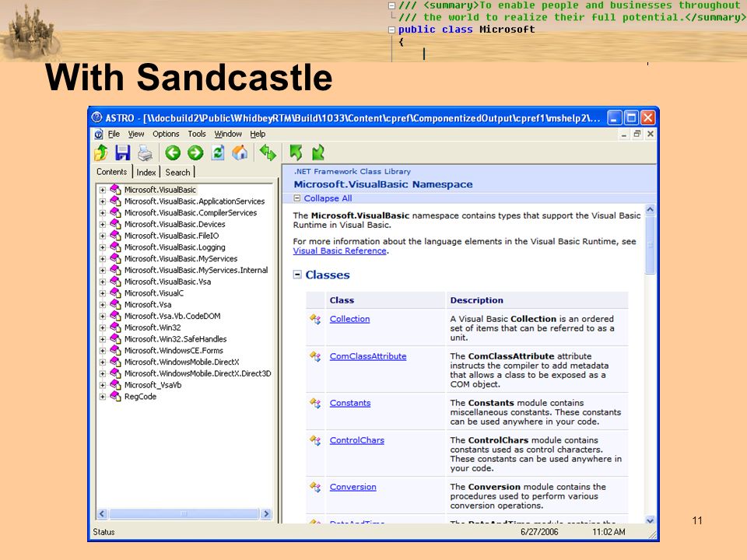Click the class icon in the ComClassAttribute row
This screenshot has height=560, width=747.
pyautogui.click(x=315, y=356)
